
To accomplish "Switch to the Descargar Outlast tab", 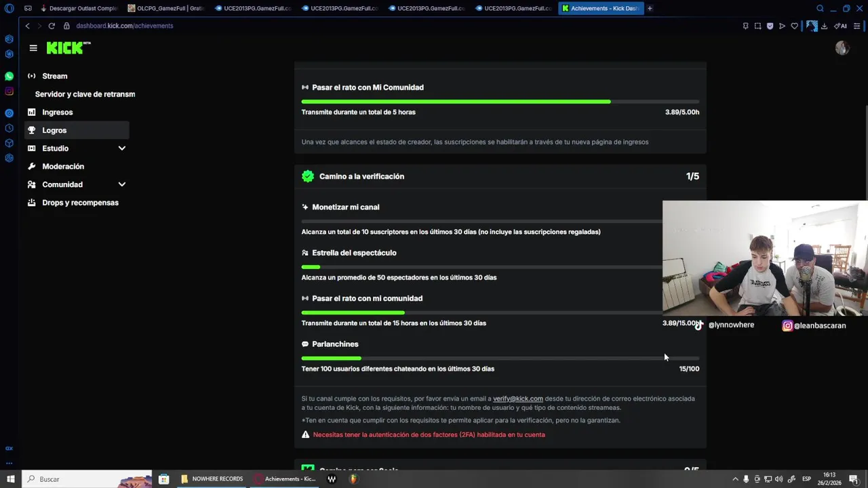I will [79, 8].
